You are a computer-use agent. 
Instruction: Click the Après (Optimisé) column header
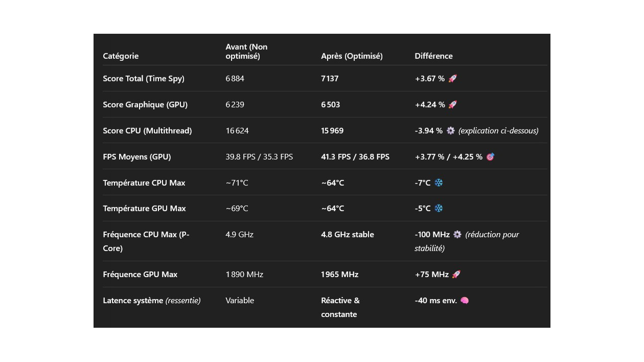(x=352, y=56)
